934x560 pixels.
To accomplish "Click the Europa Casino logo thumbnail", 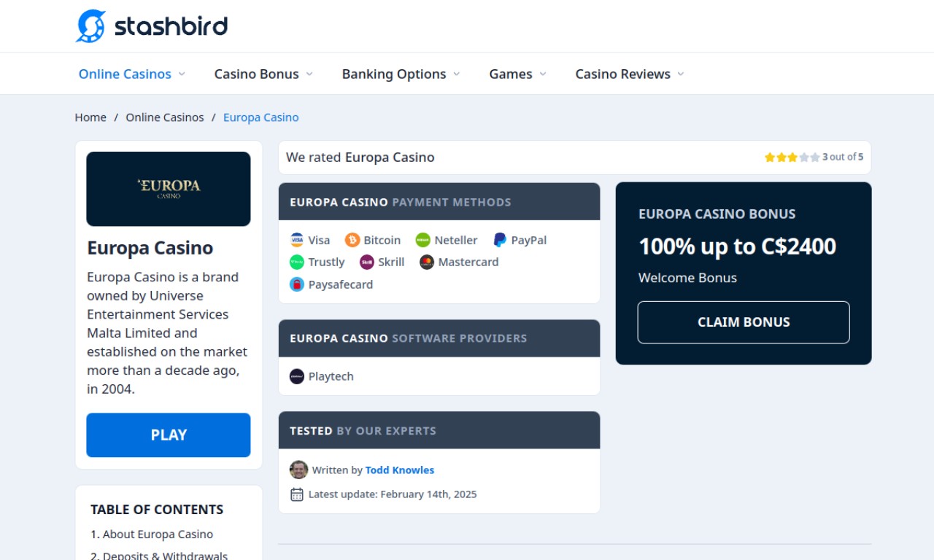I will 169,189.
